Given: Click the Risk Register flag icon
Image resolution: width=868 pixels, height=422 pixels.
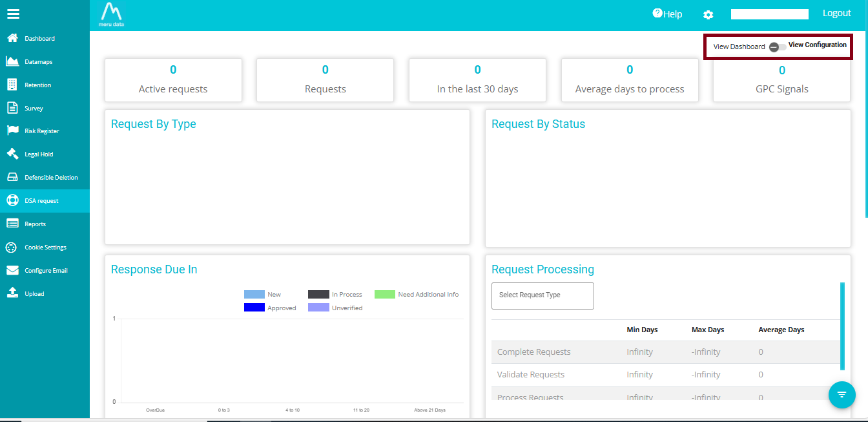Looking at the screenshot, I should pyautogui.click(x=12, y=131).
